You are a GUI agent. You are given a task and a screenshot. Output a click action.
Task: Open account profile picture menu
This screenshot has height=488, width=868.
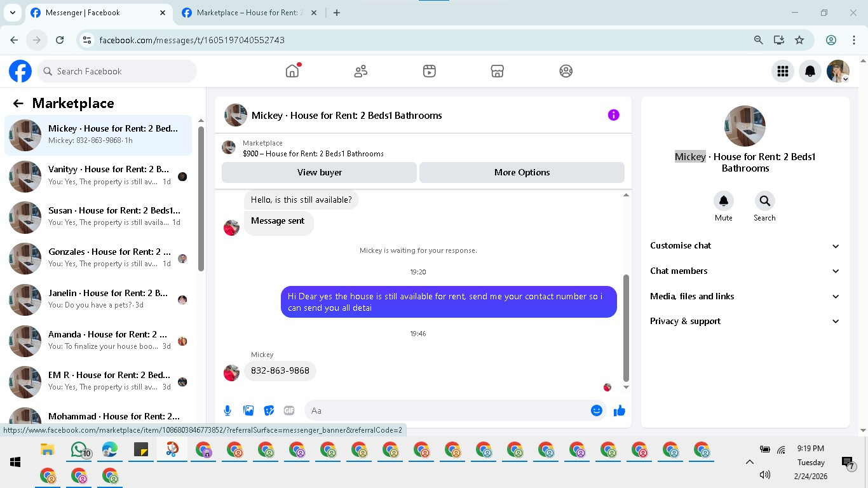838,71
